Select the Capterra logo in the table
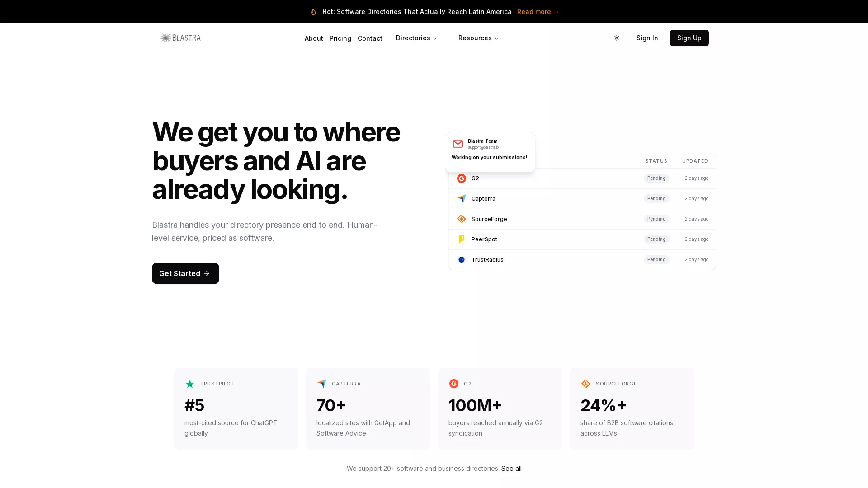Screen dimensions: 868x488 coord(461,199)
